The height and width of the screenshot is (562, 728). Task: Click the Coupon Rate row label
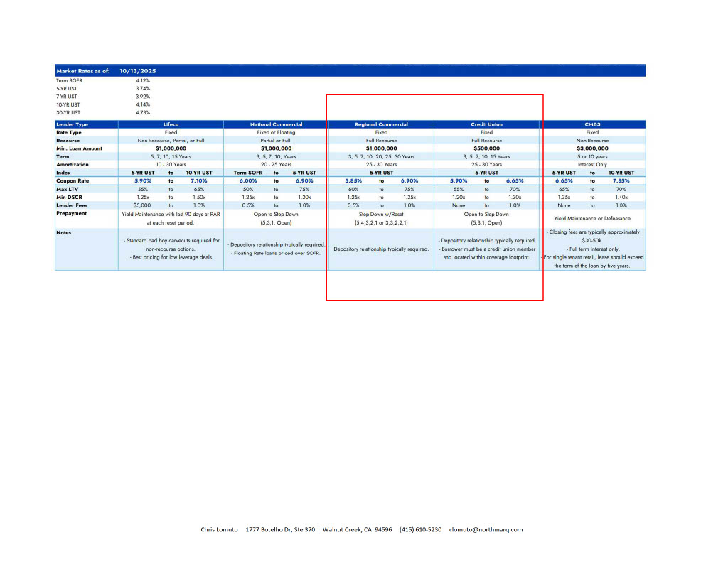click(72, 180)
